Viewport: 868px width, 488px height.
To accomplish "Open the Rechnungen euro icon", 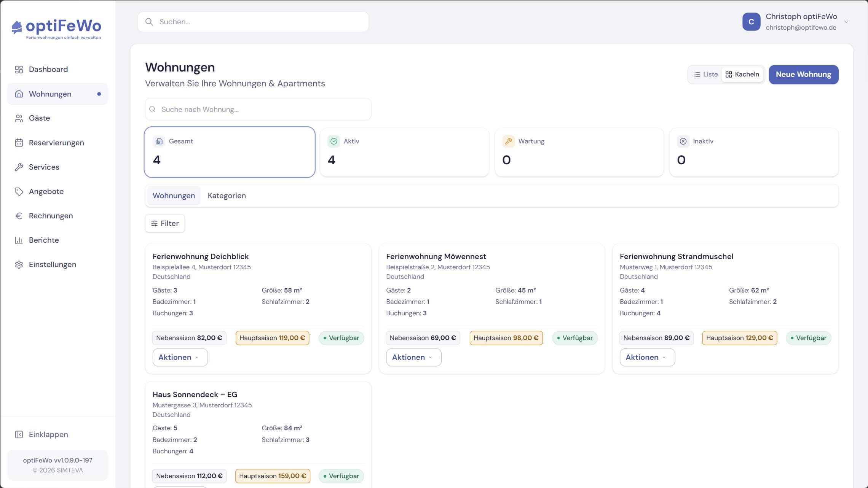I will pos(19,216).
